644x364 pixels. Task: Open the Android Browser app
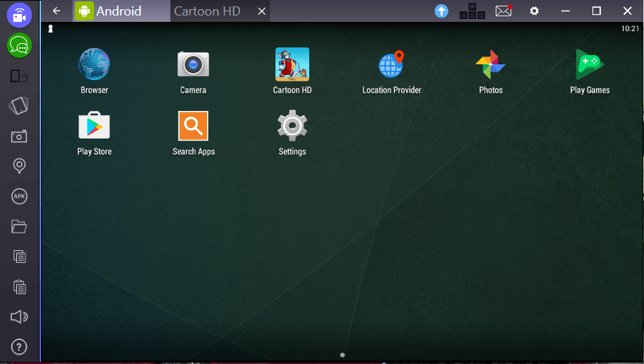tap(94, 65)
